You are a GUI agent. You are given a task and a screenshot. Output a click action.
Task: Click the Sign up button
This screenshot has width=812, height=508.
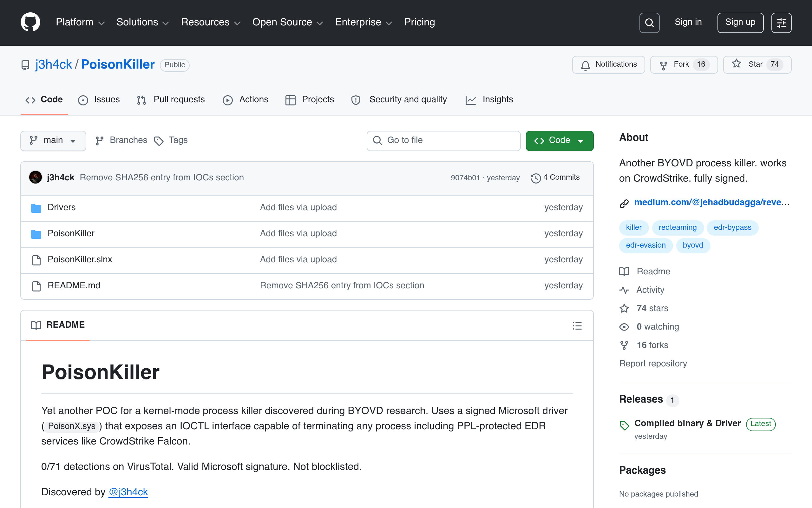pos(740,23)
